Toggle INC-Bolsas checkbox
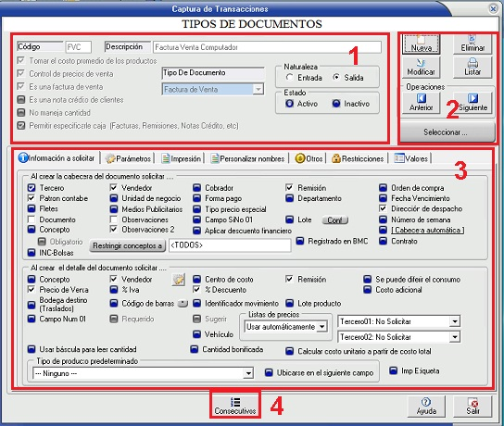Screen dimensions: 504x426 [x=31, y=253]
